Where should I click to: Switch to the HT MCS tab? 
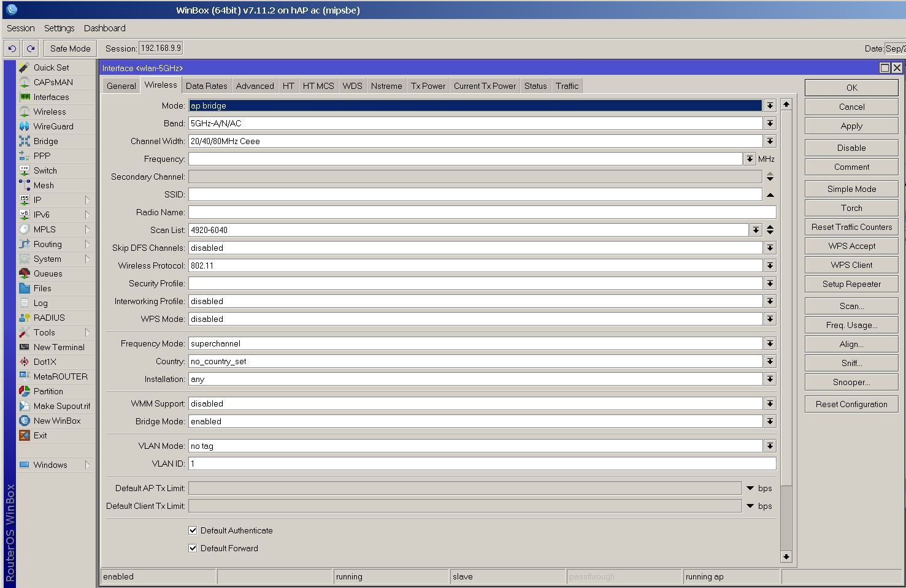click(318, 86)
